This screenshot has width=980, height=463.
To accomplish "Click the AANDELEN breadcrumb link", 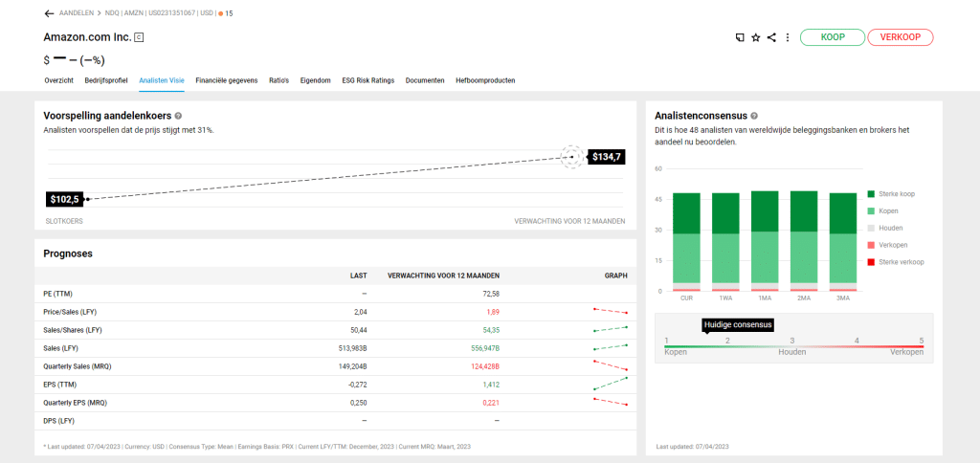I will [x=77, y=13].
